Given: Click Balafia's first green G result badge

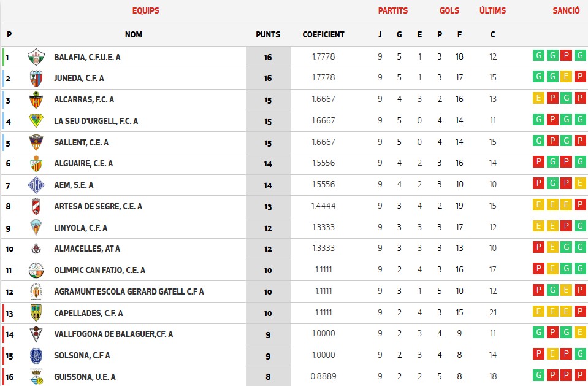Looking at the screenshot, I should click(538, 56).
